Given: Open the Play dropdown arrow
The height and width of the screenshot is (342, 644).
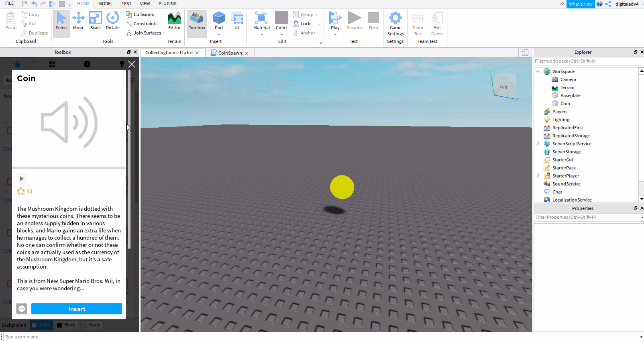Looking at the screenshot, I should (x=335, y=35).
